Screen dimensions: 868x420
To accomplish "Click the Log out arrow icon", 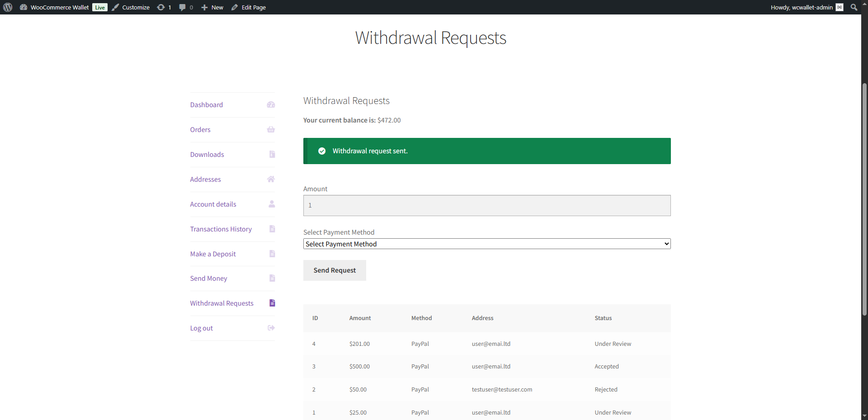I will pos(271,328).
